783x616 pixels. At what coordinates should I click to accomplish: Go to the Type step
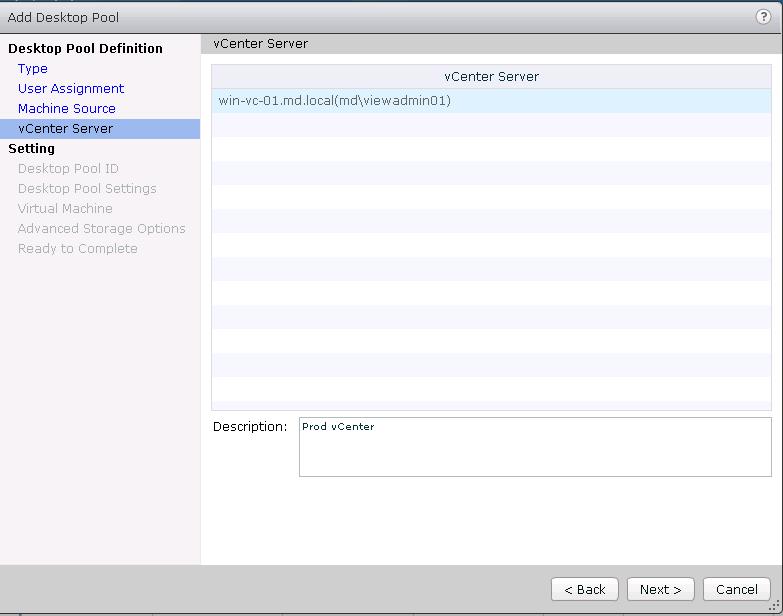33,69
